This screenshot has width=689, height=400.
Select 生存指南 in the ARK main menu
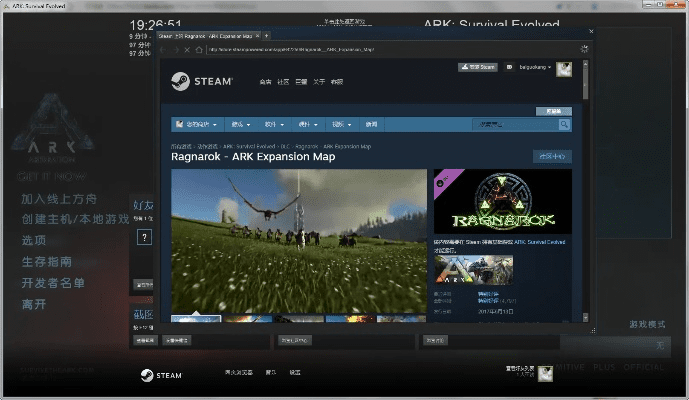click(47, 262)
